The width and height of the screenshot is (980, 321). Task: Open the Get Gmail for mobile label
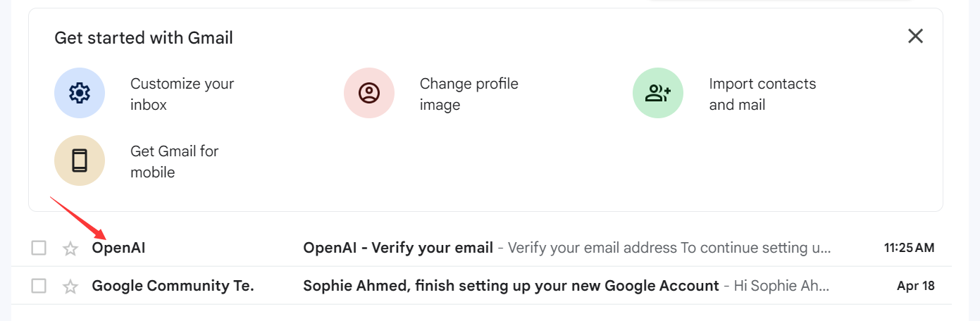click(174, 162)
